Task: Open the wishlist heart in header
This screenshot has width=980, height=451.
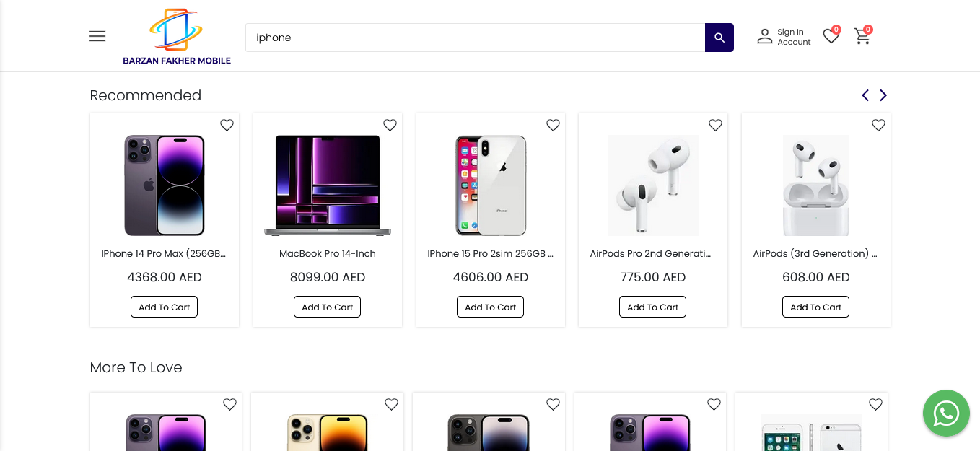Action: point(831,36)
